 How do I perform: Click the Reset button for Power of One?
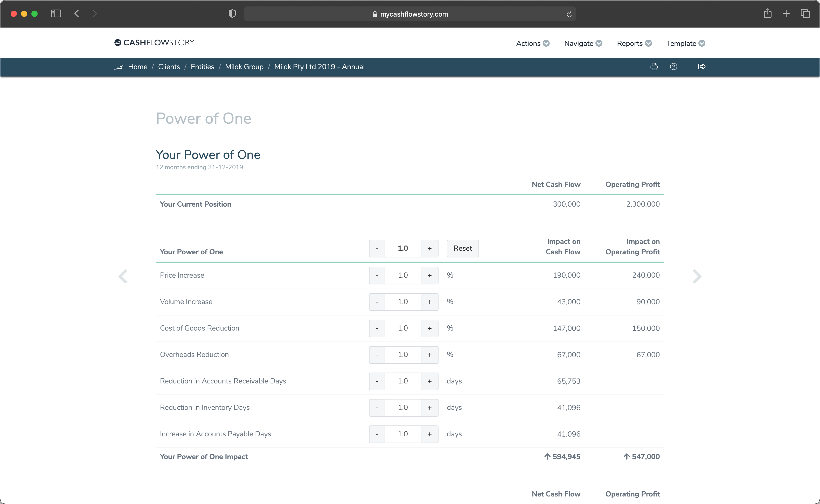(x=463, y=248)
